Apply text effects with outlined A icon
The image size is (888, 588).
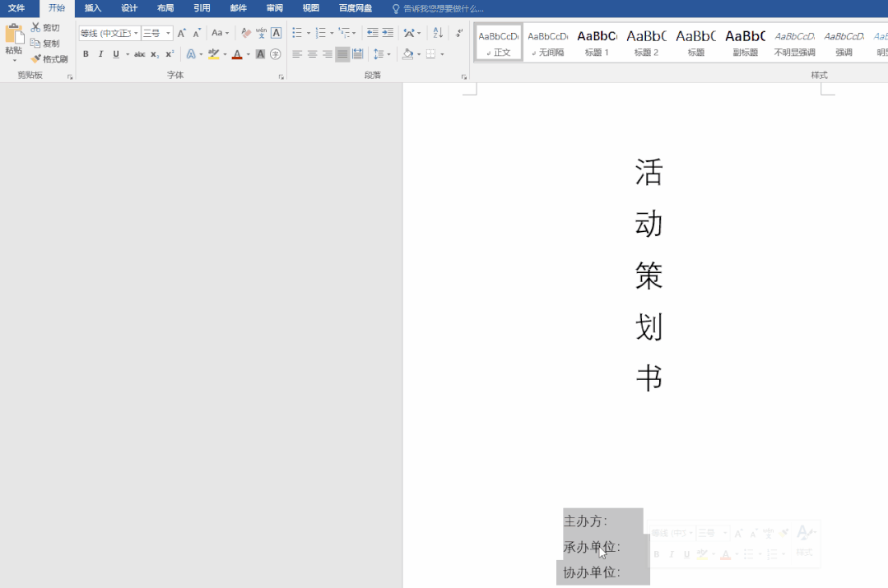pos(191,54)
